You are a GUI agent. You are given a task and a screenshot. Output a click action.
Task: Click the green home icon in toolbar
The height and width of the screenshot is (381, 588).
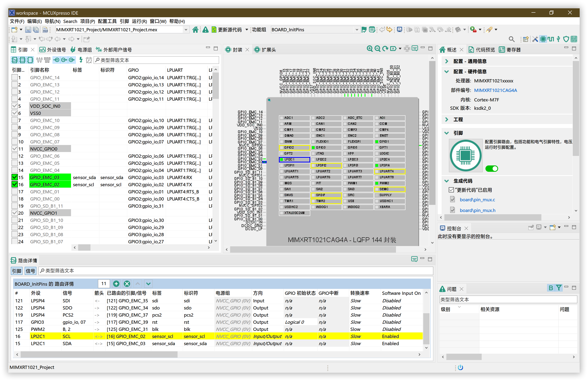[195, 30]
